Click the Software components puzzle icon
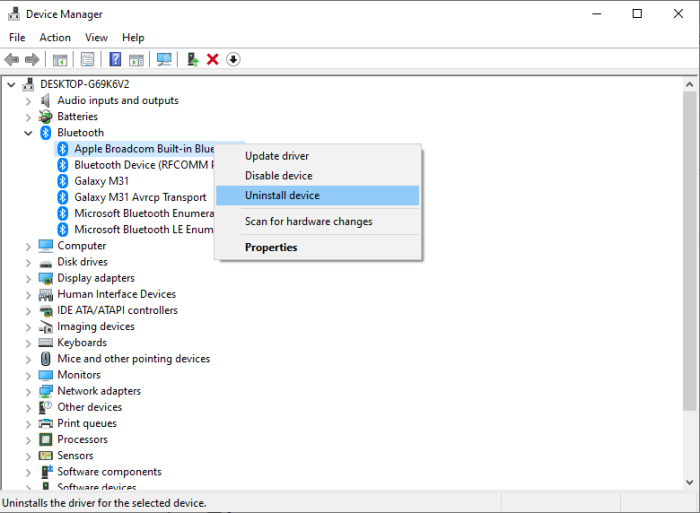700x513 pixels. click(46, 471)
